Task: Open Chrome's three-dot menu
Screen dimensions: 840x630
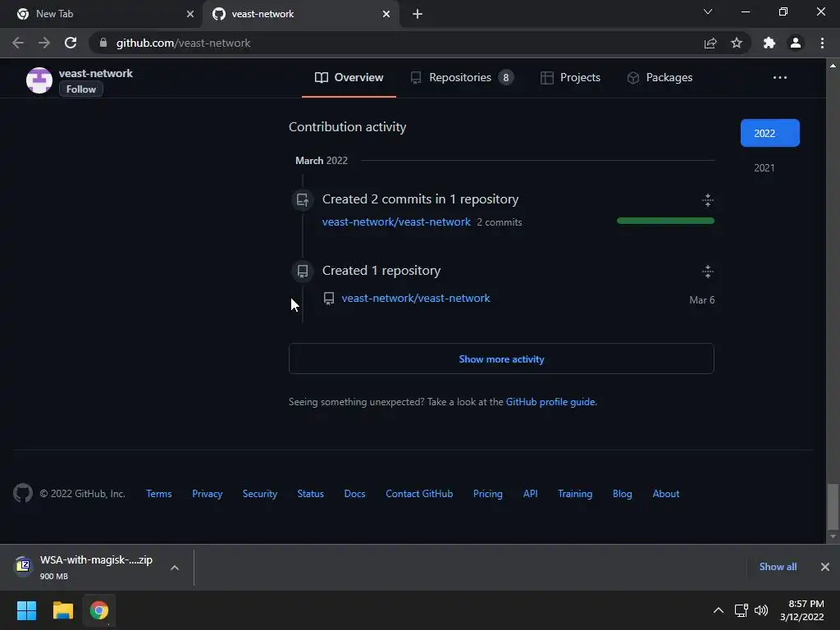Action: coord(822,43)
